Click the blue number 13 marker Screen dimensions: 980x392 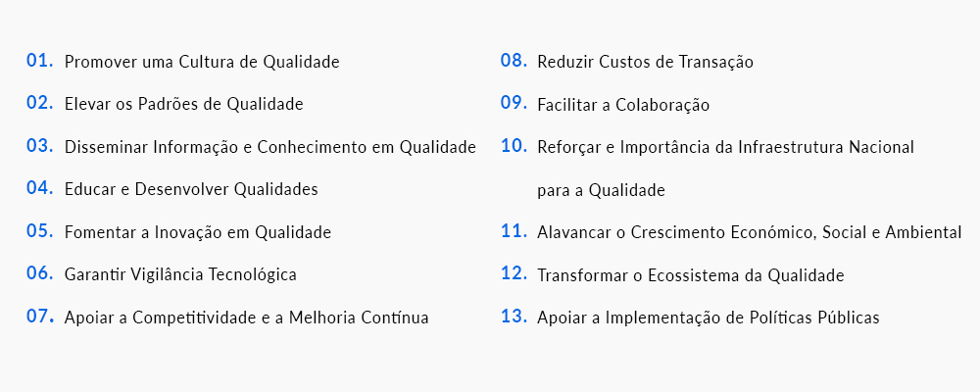coord(514,317)
